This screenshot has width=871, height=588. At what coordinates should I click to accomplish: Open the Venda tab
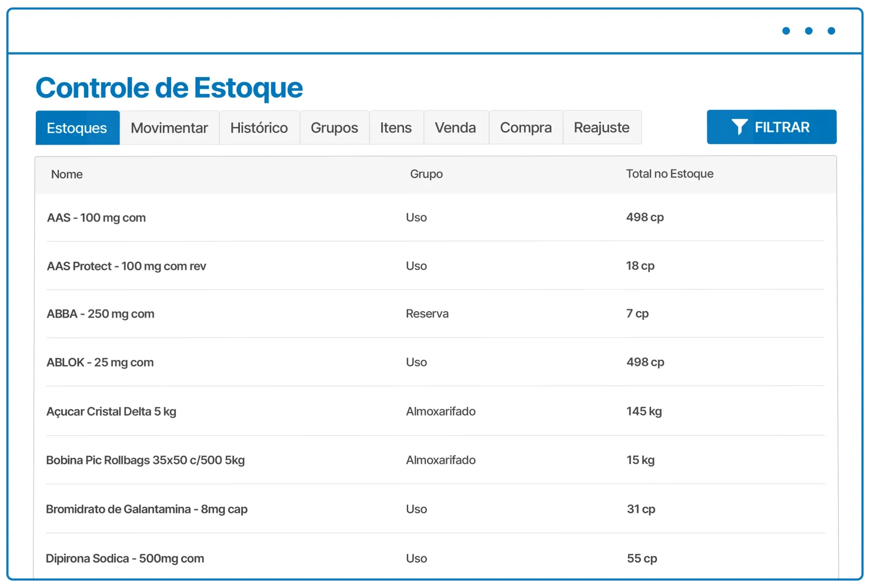pos(456,128)
